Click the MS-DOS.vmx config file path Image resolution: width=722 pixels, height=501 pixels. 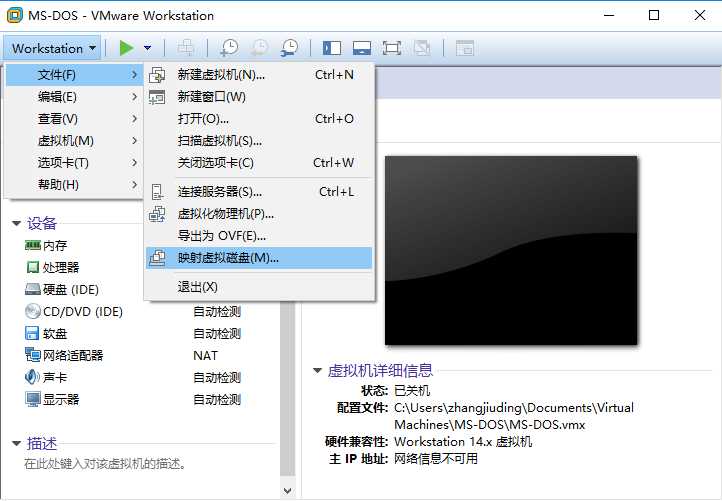pyautogui.click(x=514, y=416)
